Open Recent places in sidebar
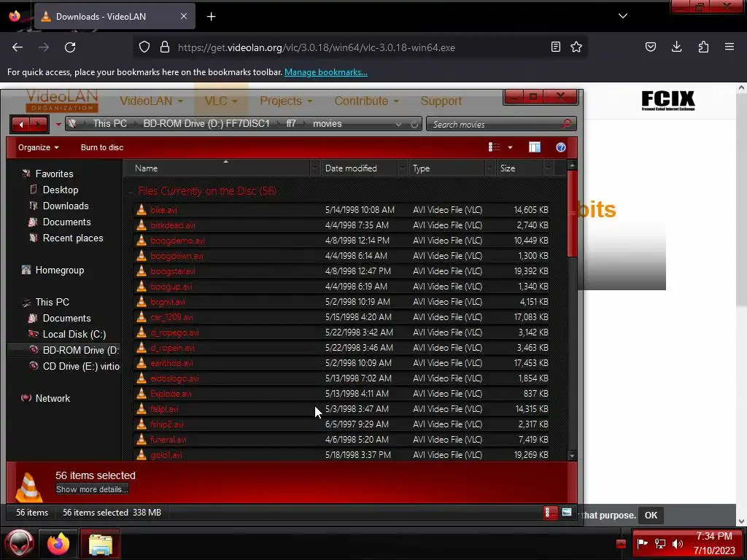Image resolution: width=747 pixels, height=560 pixels. tap(73, 238)
